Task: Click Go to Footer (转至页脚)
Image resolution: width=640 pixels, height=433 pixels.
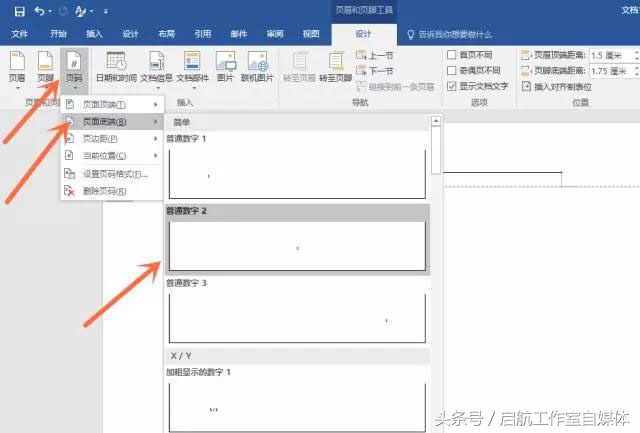Action: (x=336, y=67)
